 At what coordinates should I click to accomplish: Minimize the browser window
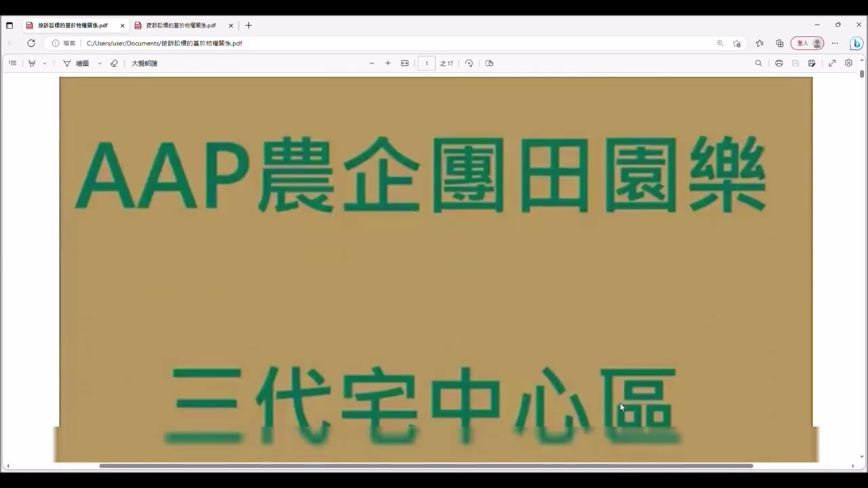tap(817, 25)
